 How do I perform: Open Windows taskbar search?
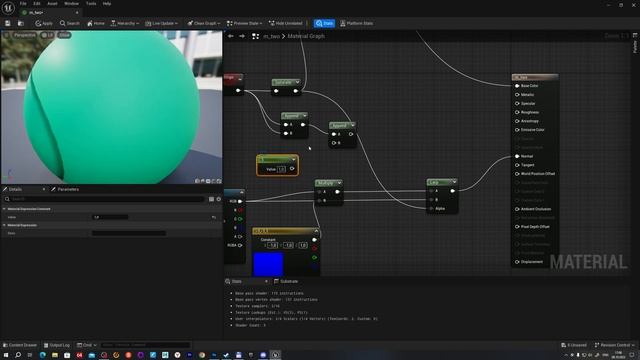pos(18,355)
